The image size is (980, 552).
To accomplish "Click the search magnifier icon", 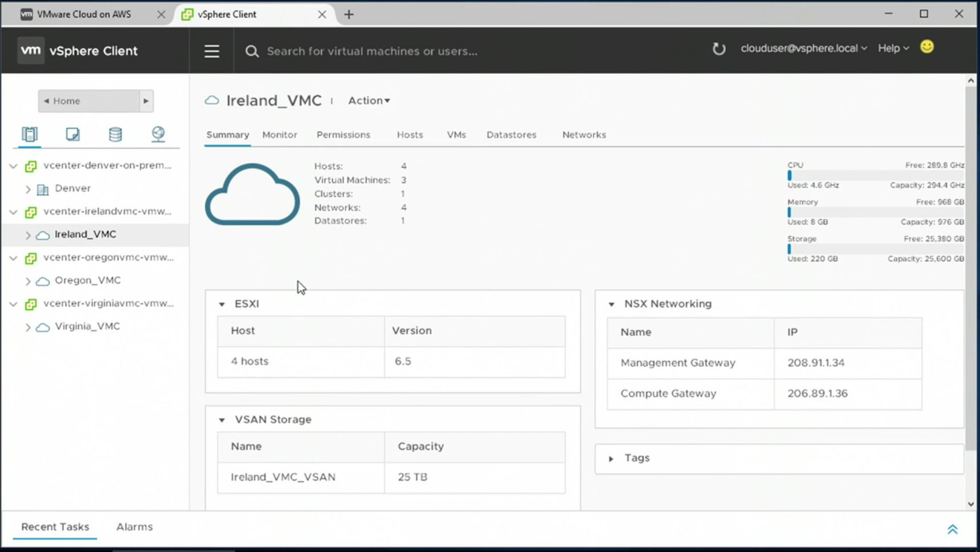I will coord(252,51).
